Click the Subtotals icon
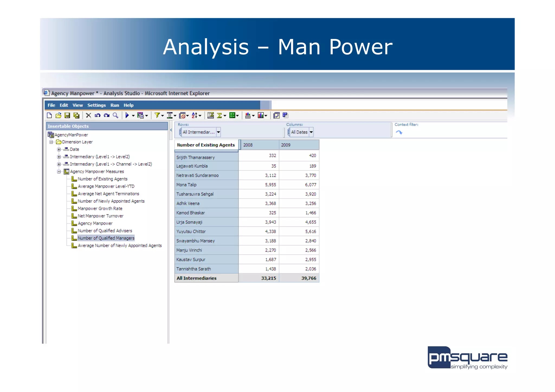 211,115
